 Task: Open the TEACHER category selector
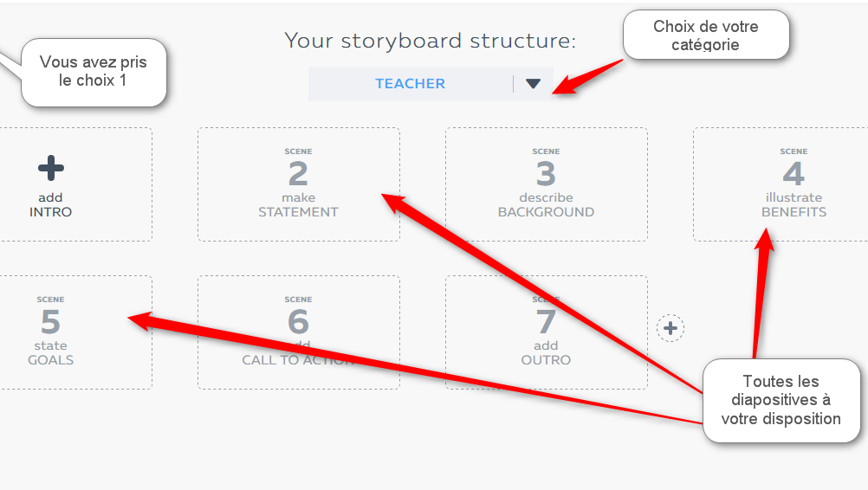(410, 84)
